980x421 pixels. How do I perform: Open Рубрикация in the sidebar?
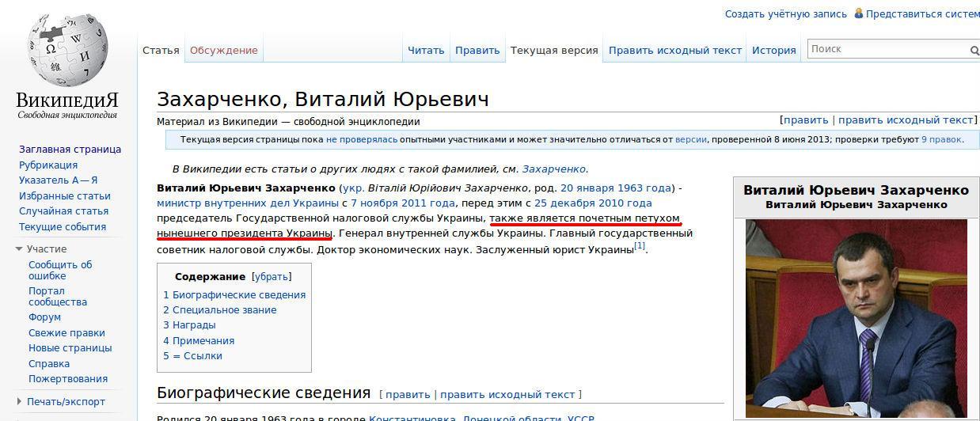tap(48, 165)
